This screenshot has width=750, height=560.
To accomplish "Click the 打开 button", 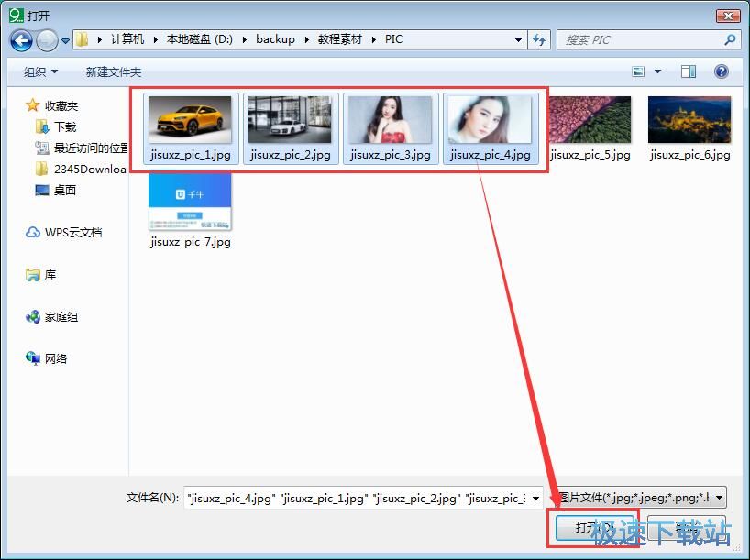I will [593, 528].
